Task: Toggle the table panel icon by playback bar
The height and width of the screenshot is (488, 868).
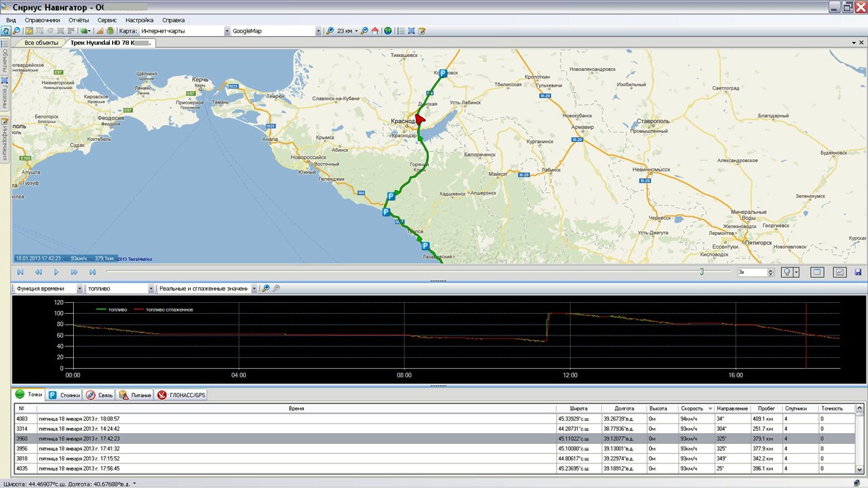Action: point(817,273)
